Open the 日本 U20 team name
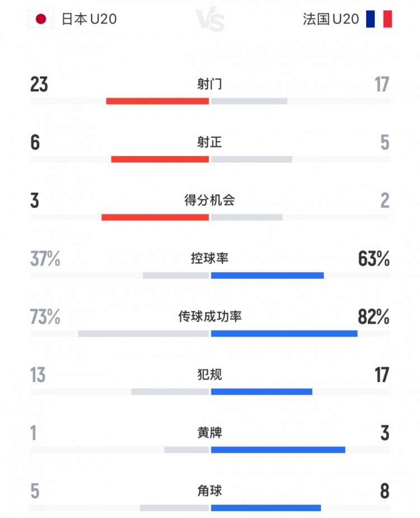The width and height of the screenshot is (420, 518). [88, 20]
